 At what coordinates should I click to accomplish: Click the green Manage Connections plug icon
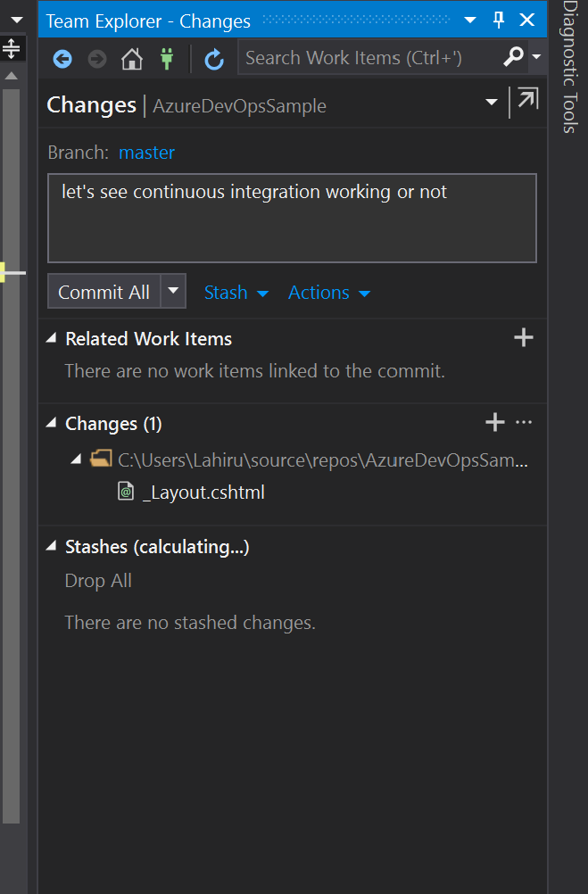pos(166,59)
